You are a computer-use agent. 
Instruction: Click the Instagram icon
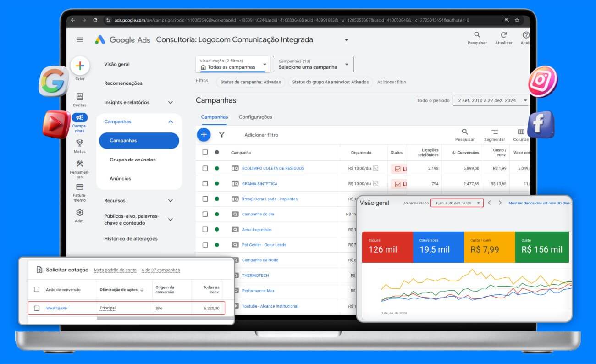pyautogui.click(x=543, y=82)
